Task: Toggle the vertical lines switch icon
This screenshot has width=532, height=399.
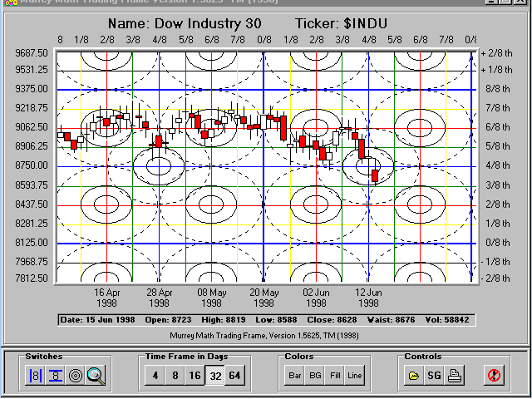Action: (36, 376)
